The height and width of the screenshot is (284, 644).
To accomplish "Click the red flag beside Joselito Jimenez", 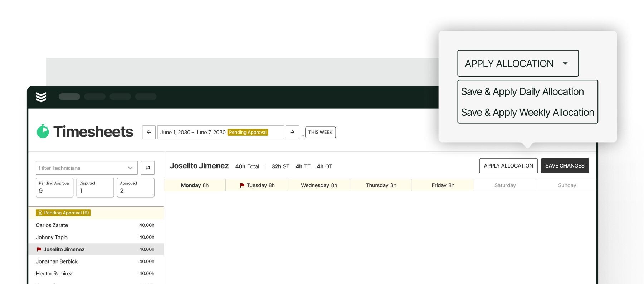I will click(39, 249).
